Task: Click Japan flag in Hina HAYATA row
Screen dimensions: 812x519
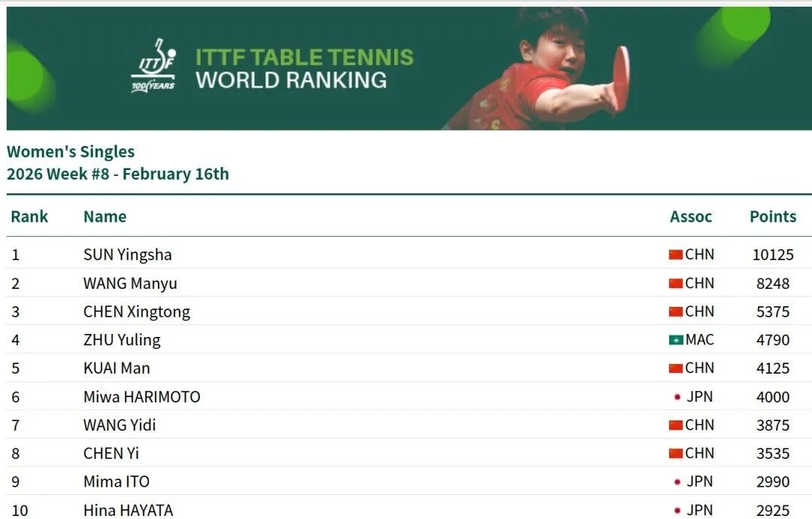Action: pos(677,510)
